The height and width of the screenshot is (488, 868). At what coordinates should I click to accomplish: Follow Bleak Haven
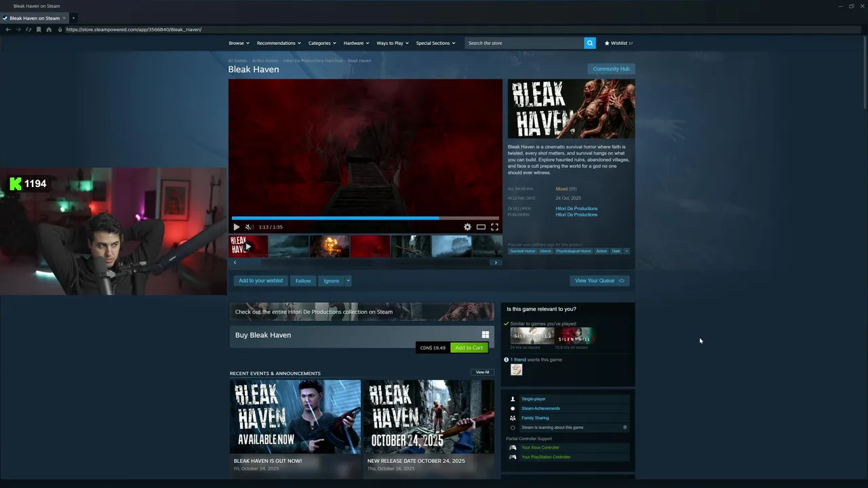tap(303, 281)
